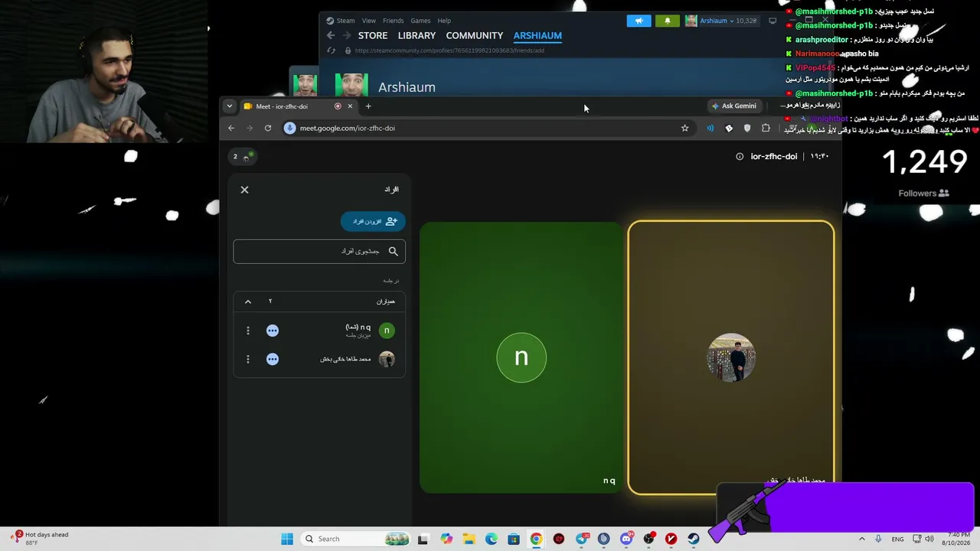Viewport: 980px width, 551px height.
Task: Open the Friends menu in Steam
Action: click(x=394, y=21)
